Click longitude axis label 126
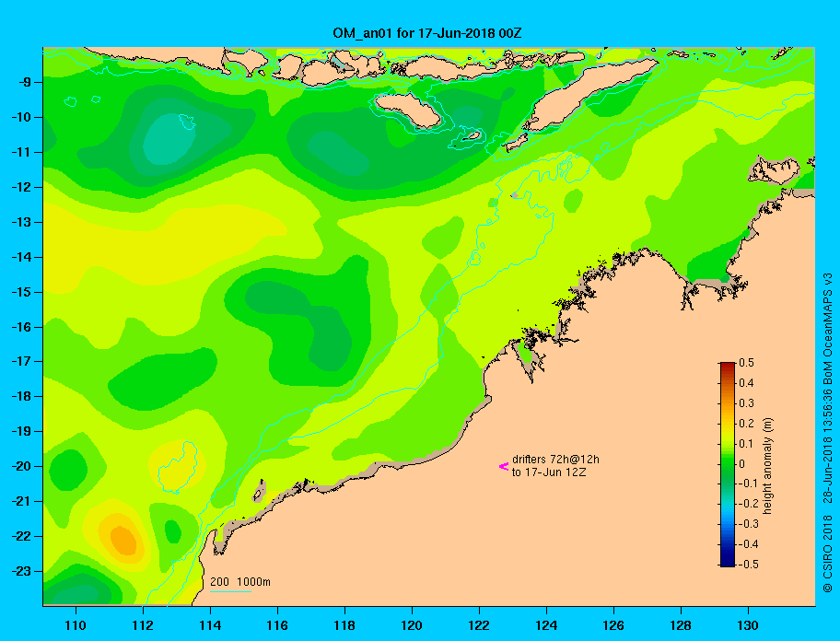The height and width of the screenshot is (641, 840). pyautogui.click(x=613, y=625)
